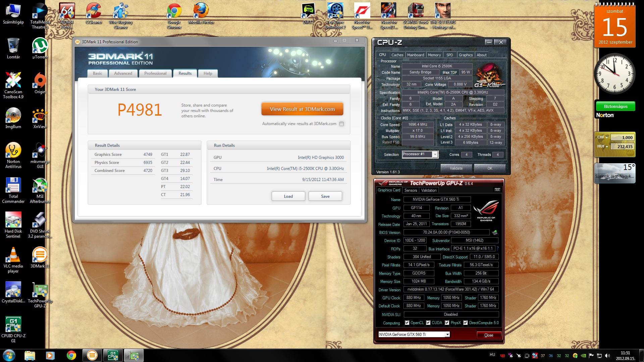
Task: Click Close button in GPU-Z
Action: click(x=489, y=335)
